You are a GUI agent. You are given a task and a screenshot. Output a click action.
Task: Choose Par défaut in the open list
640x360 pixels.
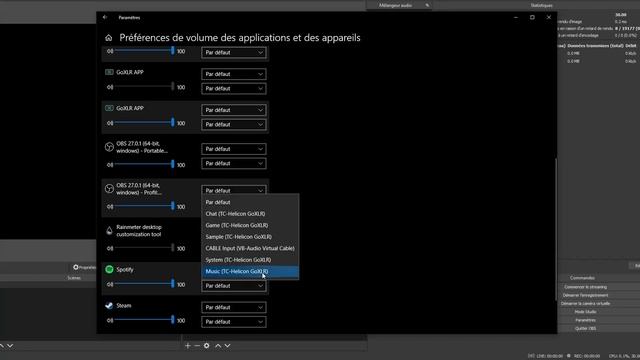(250, 202)
